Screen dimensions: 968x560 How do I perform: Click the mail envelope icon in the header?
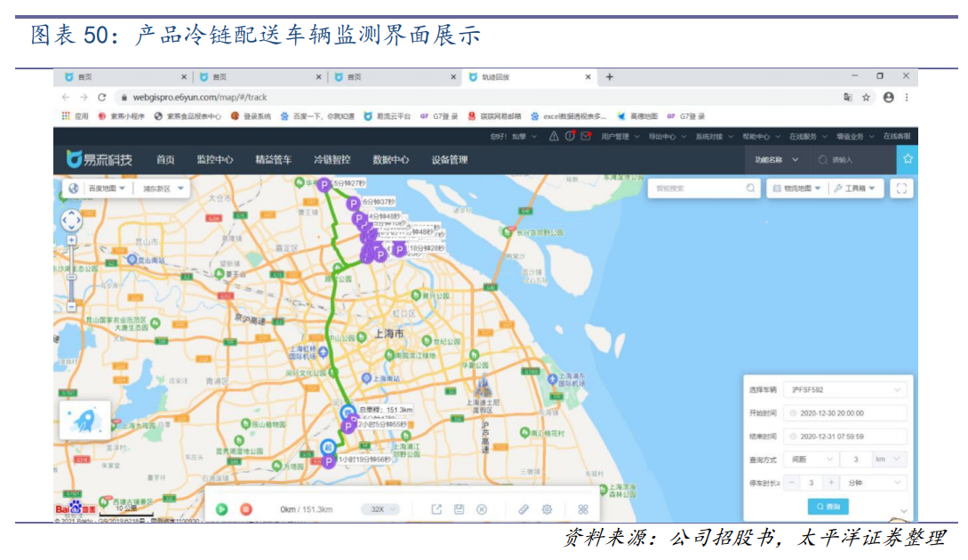click(586, 137)
